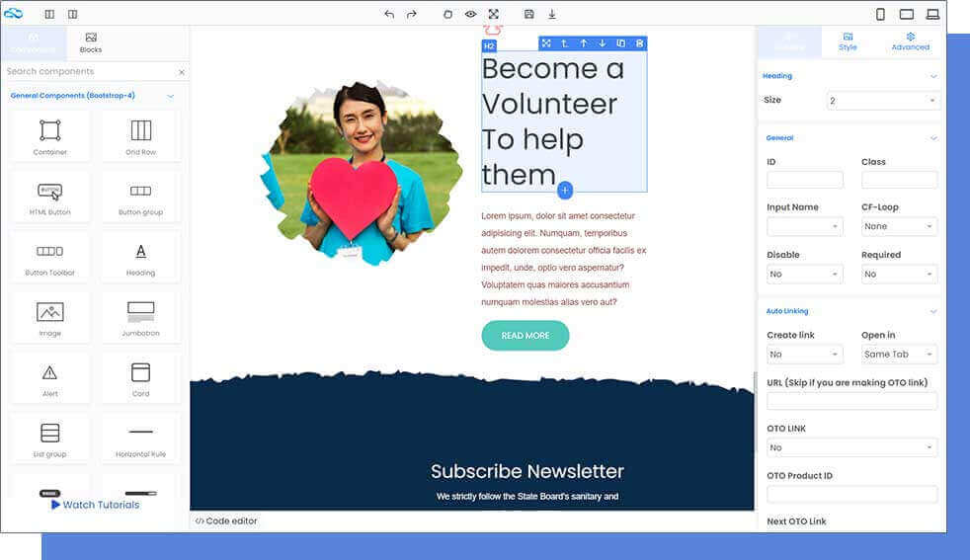The height and width of the screenshot is (560, 970).
Task: Click the cloud logo icon
Action: (x=13, y=13)
